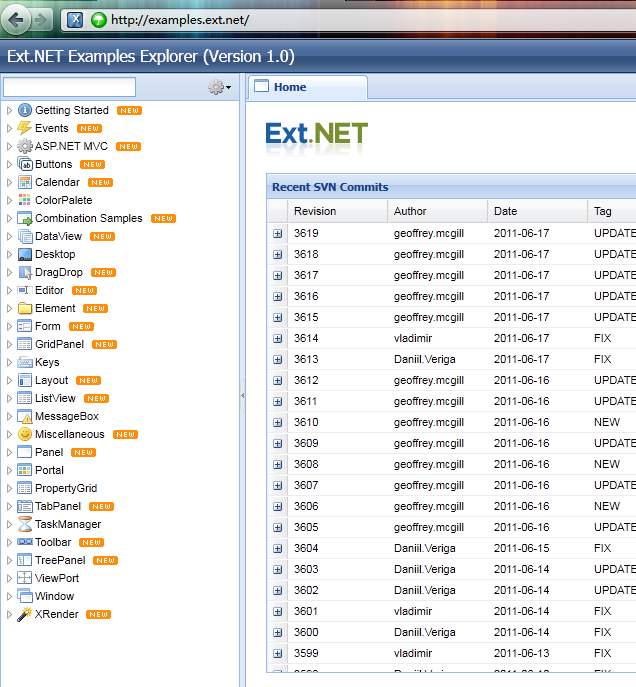Sort by the Revision column header
This screenshot has height=687, width=636.
[x=337, y=211]
